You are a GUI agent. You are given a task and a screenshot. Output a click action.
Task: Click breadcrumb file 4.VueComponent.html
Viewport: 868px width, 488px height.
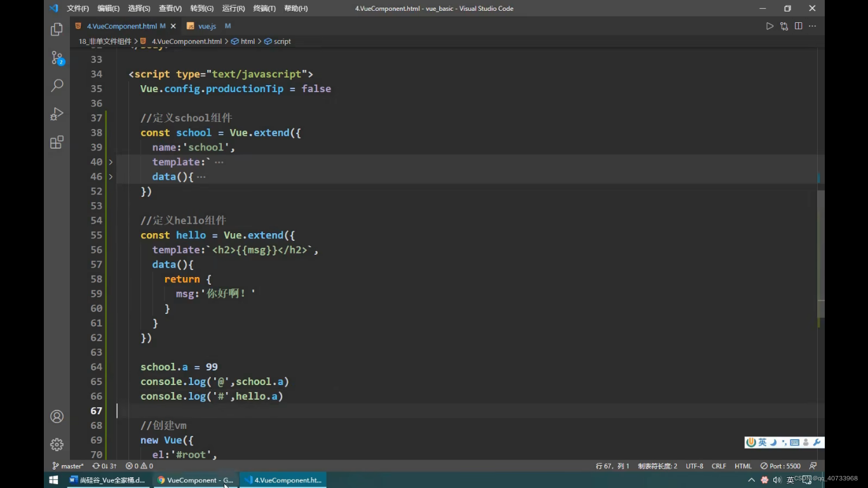(x=186, y=41)
